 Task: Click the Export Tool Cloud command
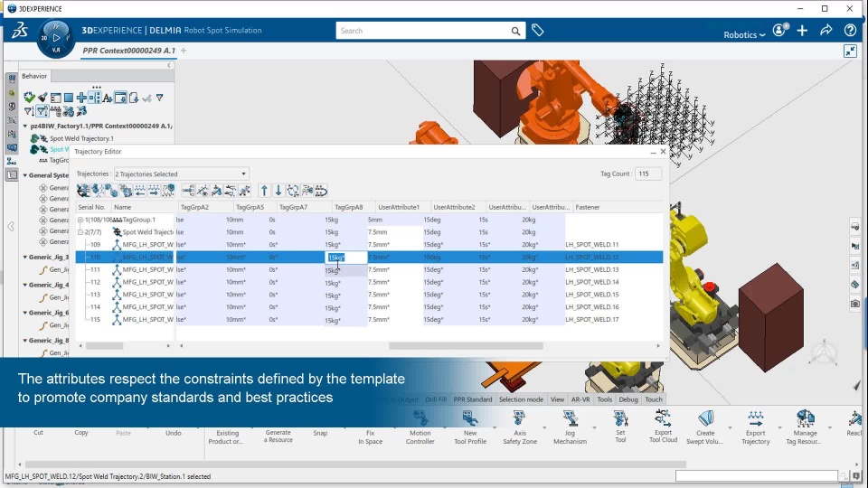pyautogui.click(x=663, y=427)
